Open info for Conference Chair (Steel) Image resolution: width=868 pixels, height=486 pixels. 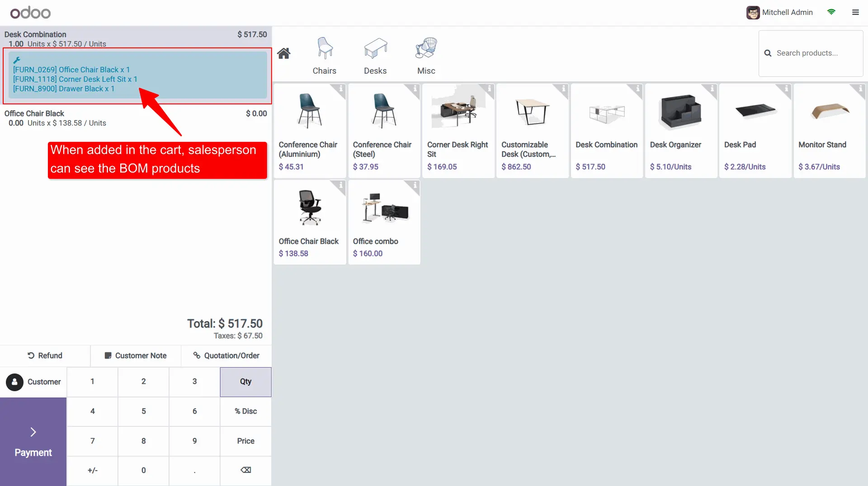[415, 89]
